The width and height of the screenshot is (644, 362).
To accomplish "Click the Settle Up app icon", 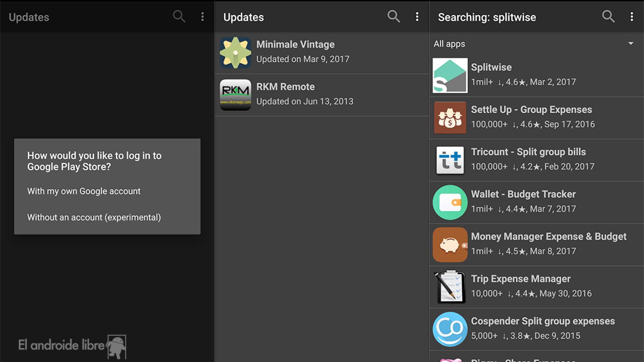I will point(450,118).
